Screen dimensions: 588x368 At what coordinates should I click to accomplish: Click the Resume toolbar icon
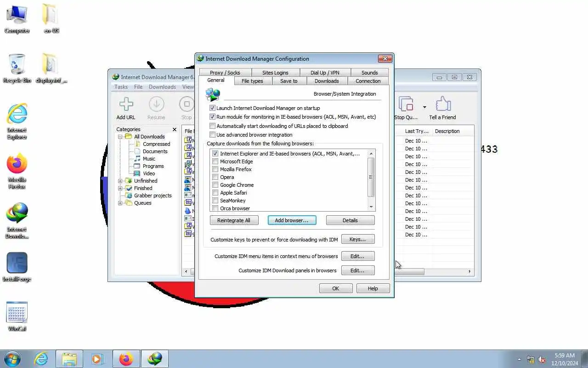[156, 104]
